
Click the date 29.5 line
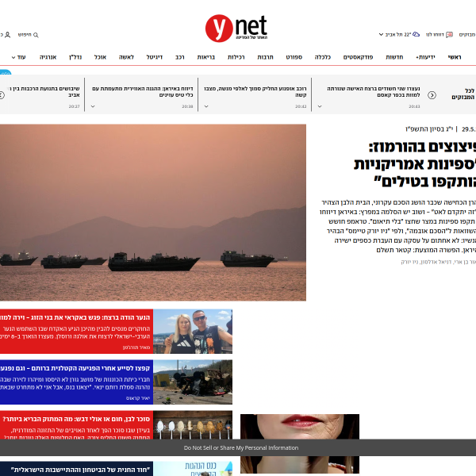(x=440, y=129)
